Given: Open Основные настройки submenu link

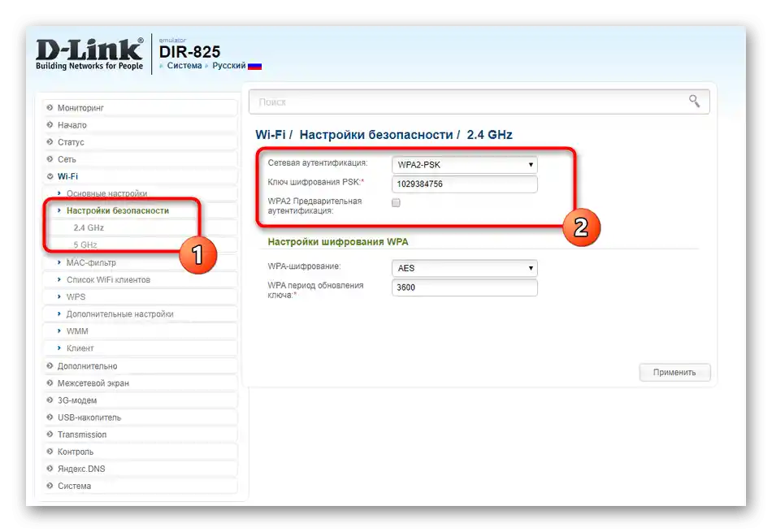Looking at the screenshot, I should tap(106, 193).
